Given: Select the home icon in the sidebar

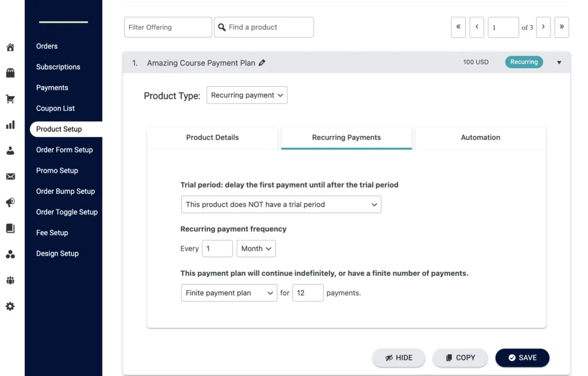Looking at the screenshot, I should [10, 47].
